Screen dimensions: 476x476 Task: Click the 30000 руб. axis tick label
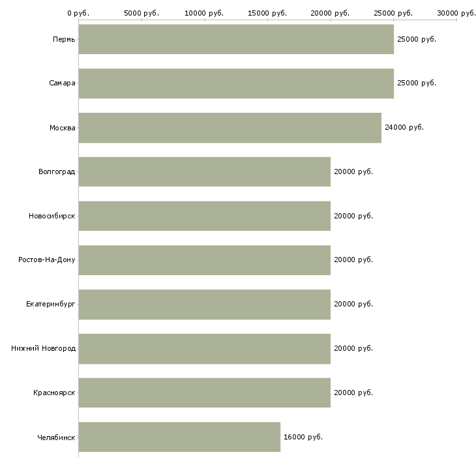(x=456, y=13)
